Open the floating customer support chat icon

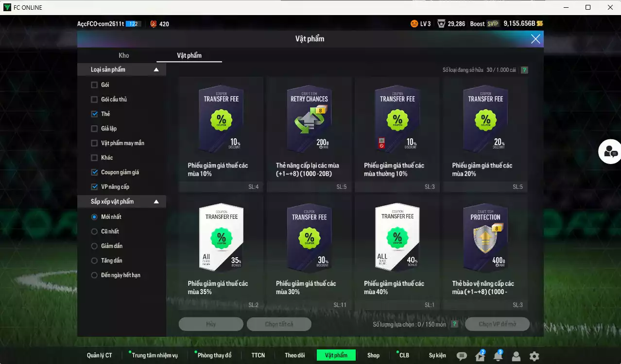coord(610,152)
